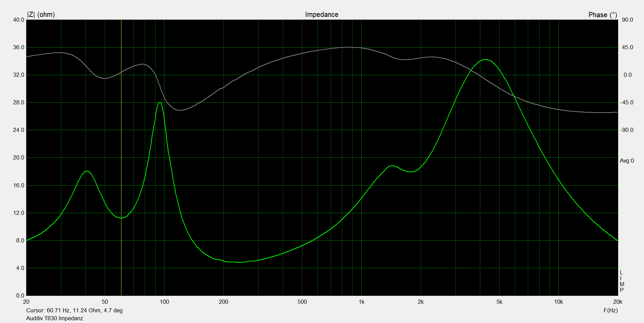Click the "Impedance" chart title
Viewport: 644px width, 323px height.
[321, 14]
